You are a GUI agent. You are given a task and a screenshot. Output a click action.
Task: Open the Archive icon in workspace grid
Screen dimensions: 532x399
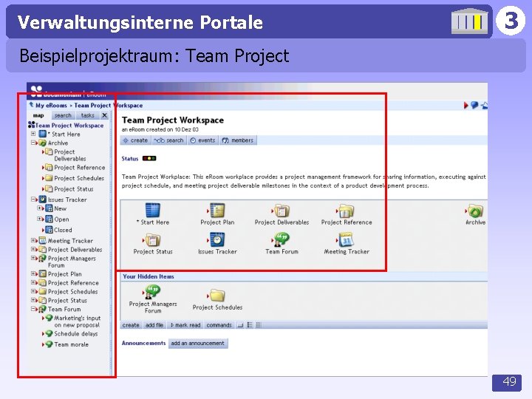[475, 211]
